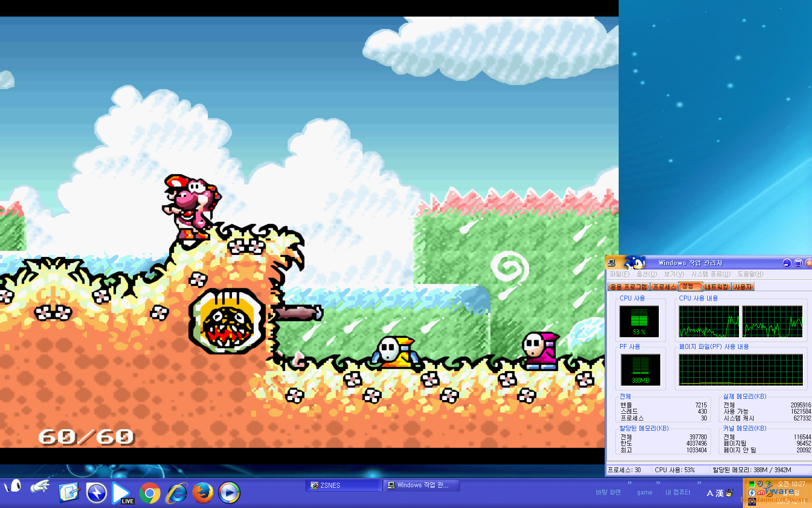Launch Mozilla Firefox from taskbar
Viewport: 812px width, 508px height.
point(203,493)
